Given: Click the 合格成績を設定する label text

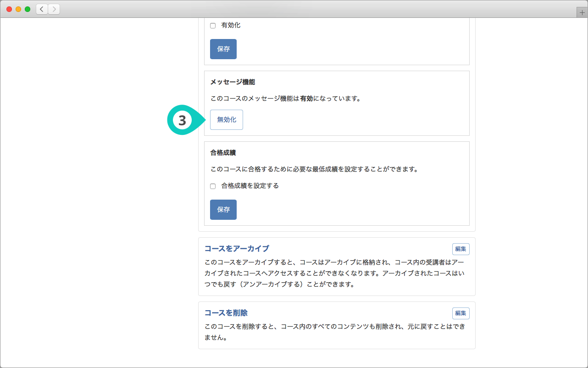Looking at the screenshot, I should click(250, 186).
